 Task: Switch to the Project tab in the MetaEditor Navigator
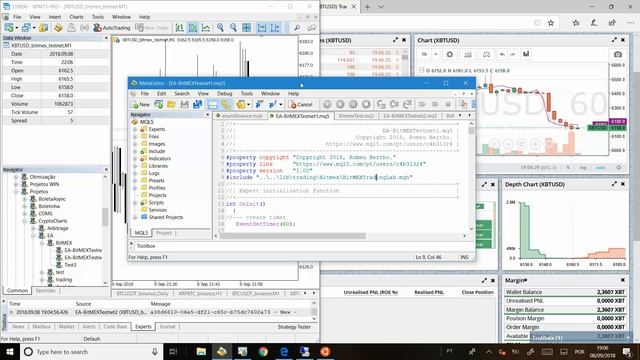pyautogui.click(x=164, y=233)
